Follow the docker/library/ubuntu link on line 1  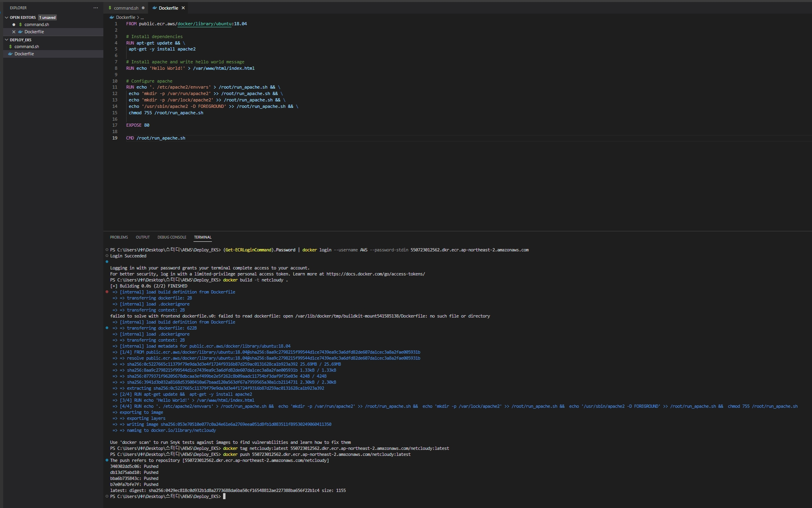pyautogui.click(x=204, y=24)
